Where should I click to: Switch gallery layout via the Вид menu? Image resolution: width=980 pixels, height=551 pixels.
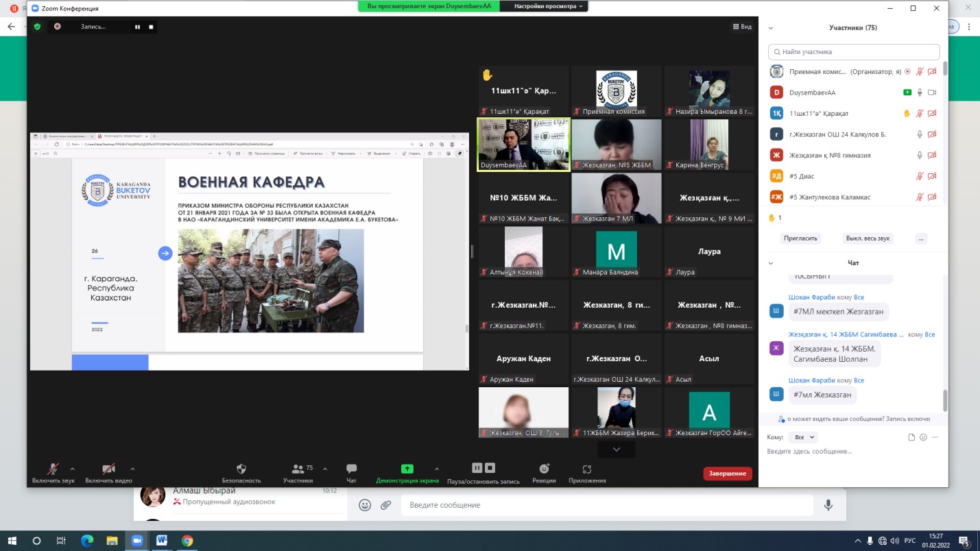tap(741, 27)
